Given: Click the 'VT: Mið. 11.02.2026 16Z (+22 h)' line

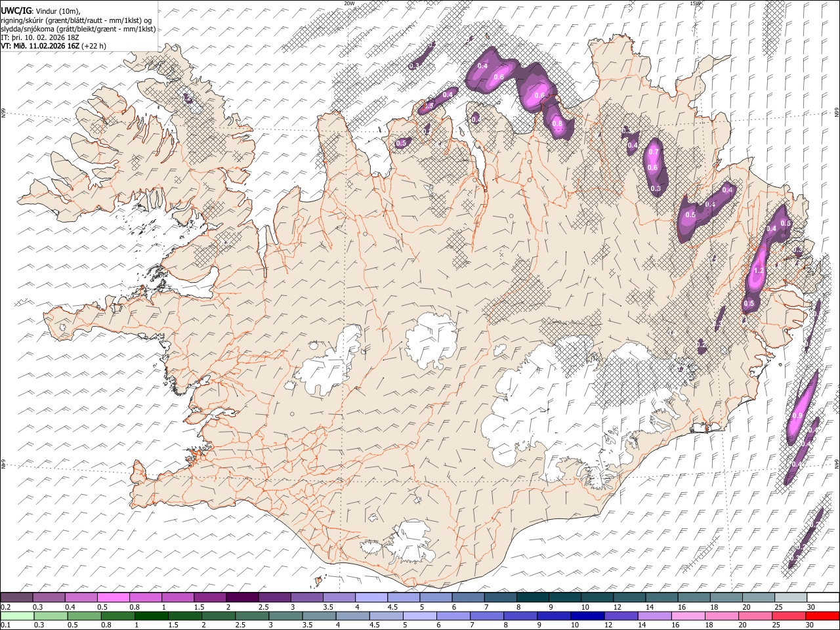Looking at the screenshot, I should click(54, 46).
